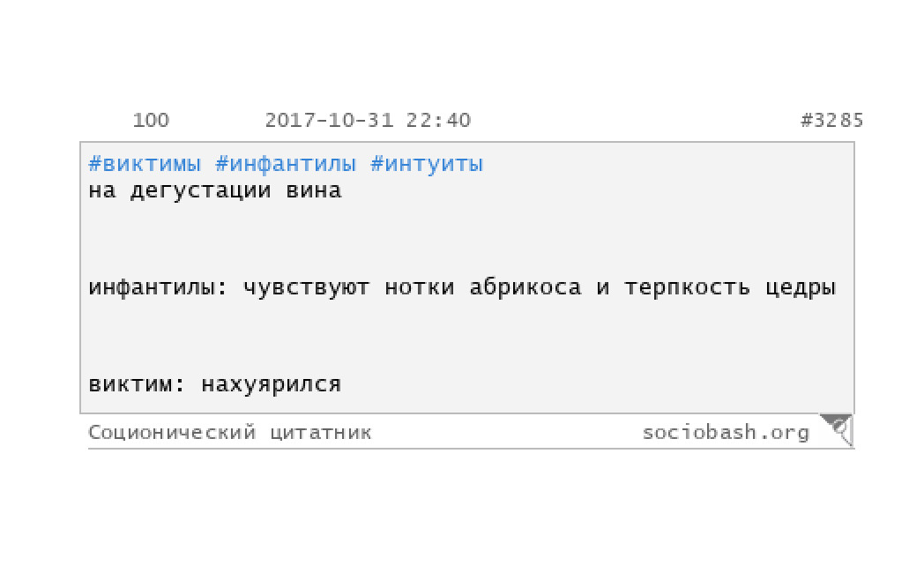This screenshot has height=580, width=924.
Task: Open the #инфантилы hashtag
Action: pos(286,164)
